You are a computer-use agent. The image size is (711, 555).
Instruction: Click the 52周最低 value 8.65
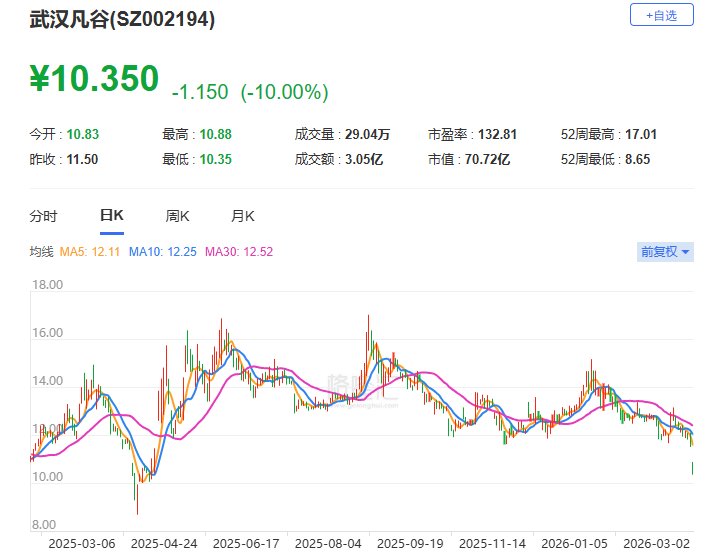(x=638, y=160)
